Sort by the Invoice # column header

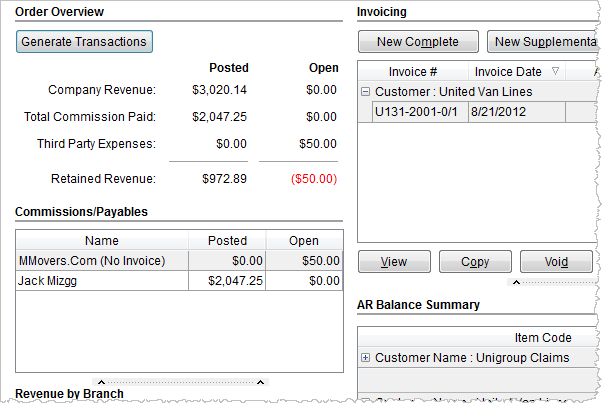pos(413,72)
